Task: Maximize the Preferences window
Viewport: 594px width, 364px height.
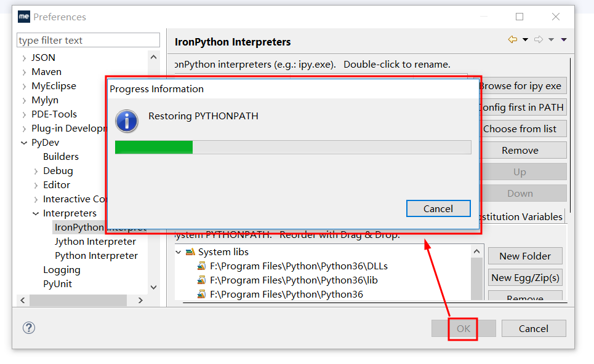Action: 520,17
